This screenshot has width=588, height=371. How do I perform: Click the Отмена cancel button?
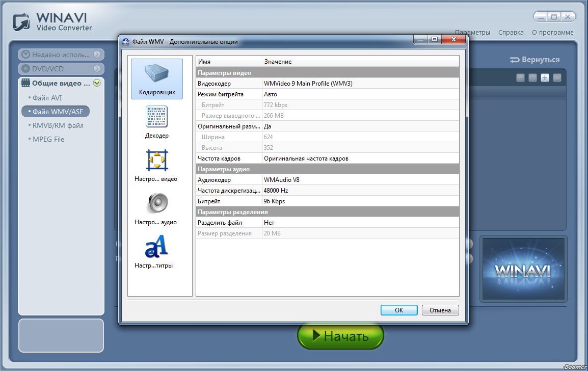click(440, 310)
